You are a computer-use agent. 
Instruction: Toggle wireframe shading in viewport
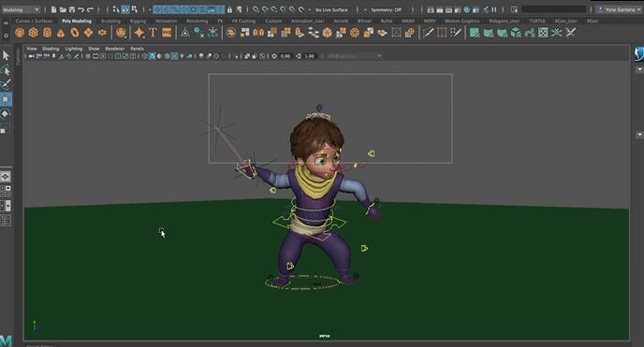[x=145, y=56]
